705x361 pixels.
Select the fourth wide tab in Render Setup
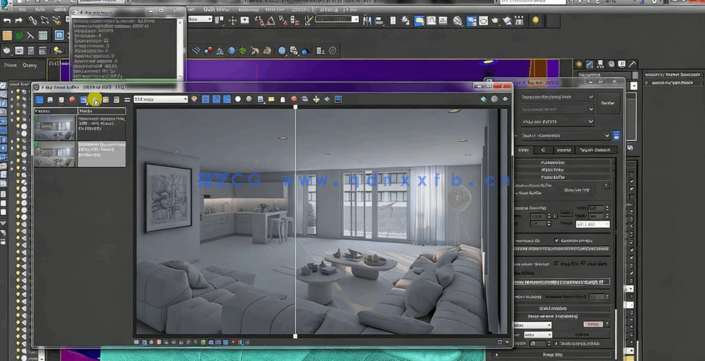tap(596, 150)
